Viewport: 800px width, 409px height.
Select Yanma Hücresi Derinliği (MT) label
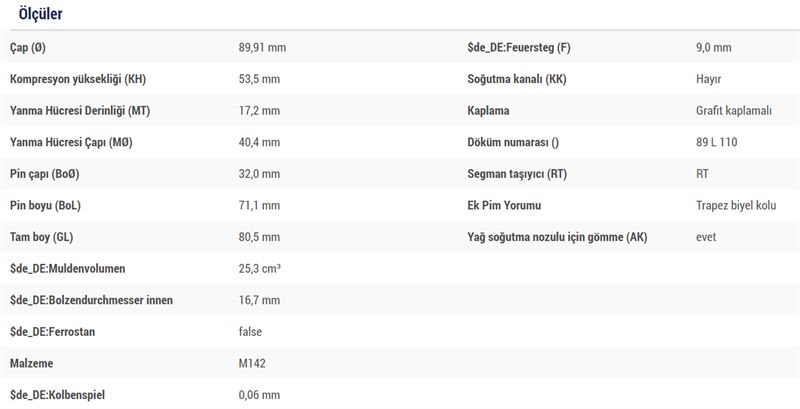(80, 111)
